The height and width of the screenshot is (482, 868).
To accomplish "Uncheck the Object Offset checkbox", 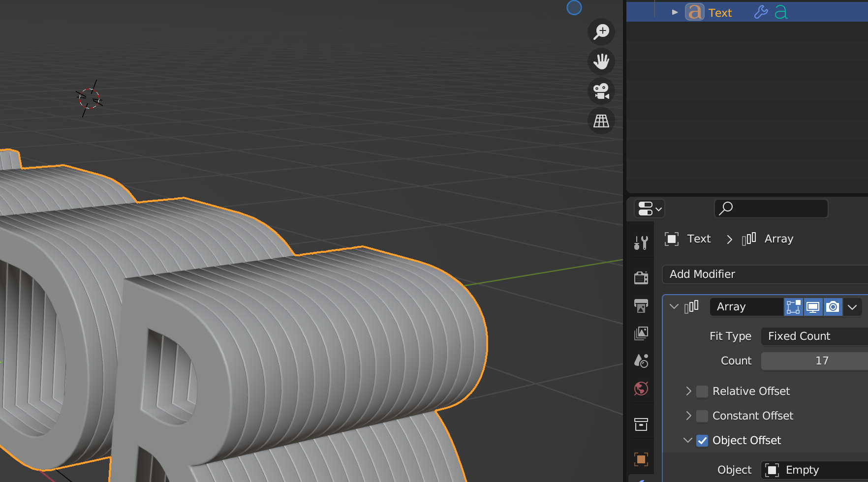I will [x=702, y=441].
